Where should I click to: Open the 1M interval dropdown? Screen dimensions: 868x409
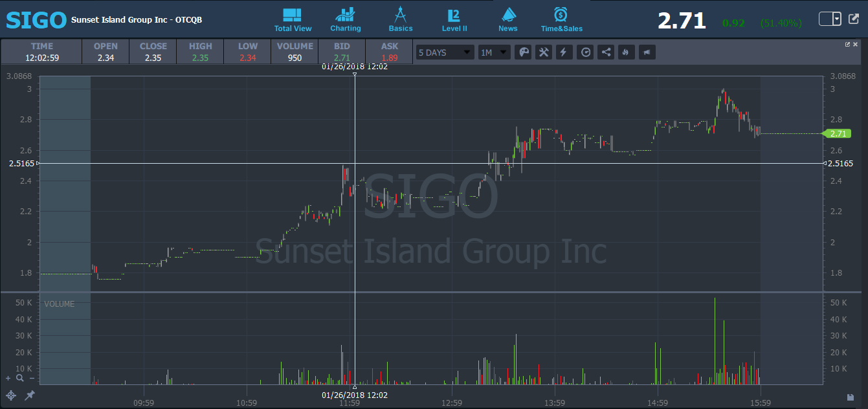pyautogui.click(x=495, y=52)
